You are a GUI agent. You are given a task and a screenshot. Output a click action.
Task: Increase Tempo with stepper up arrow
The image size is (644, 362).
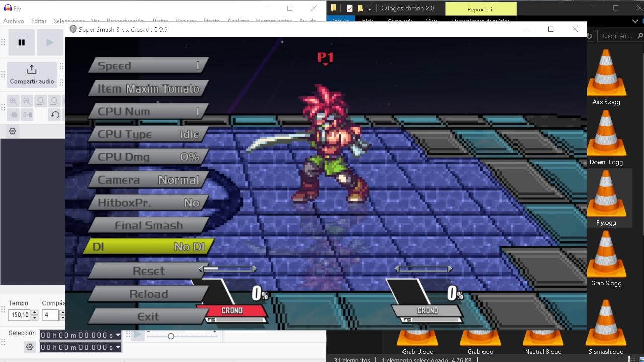tap(34, 313)
